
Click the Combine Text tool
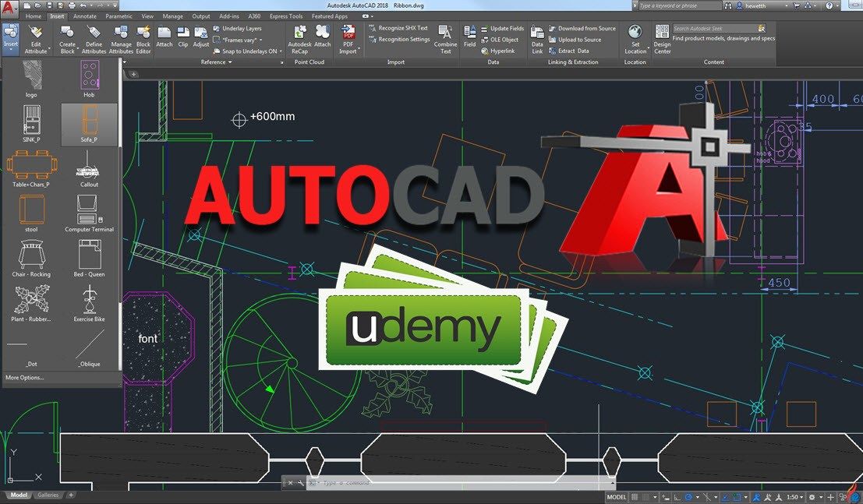445,40
